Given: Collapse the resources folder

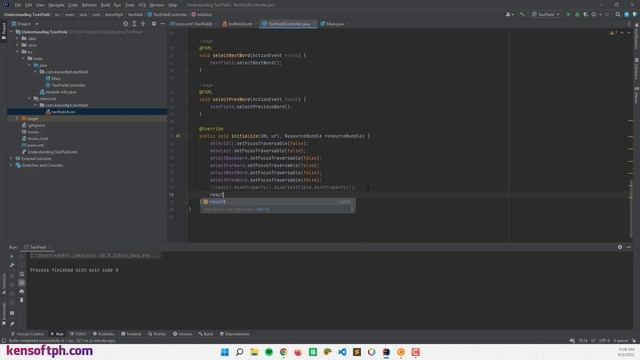Looking at the screenshot, I should (x=29, y=98).
